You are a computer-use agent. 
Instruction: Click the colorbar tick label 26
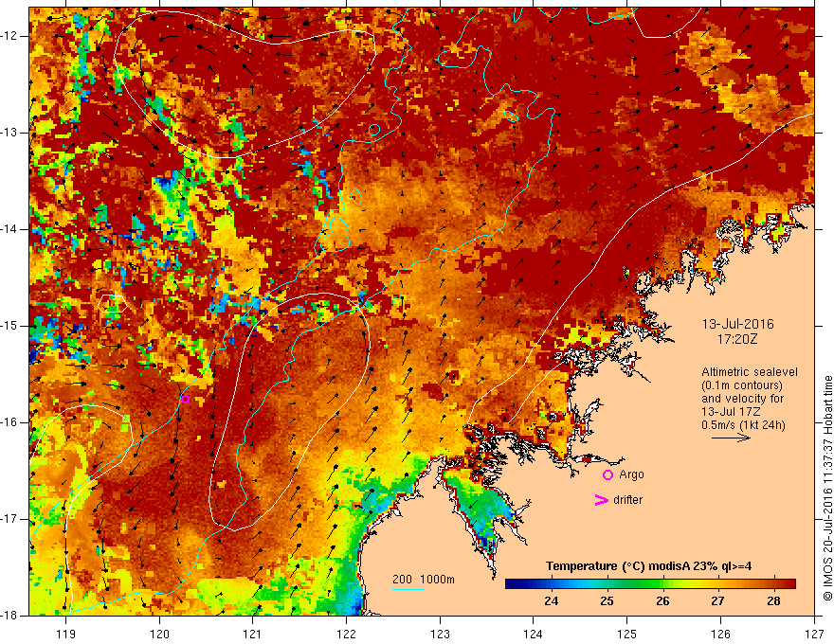point(662,601)
